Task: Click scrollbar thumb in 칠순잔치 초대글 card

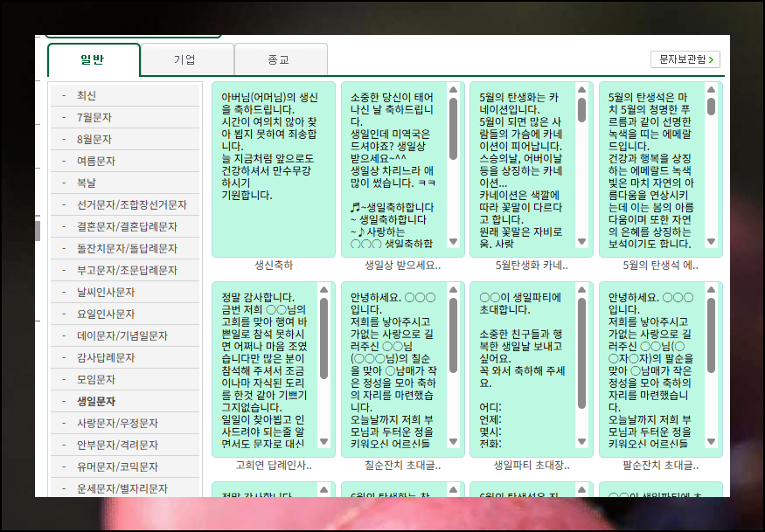Action: [x=453, y=335]
